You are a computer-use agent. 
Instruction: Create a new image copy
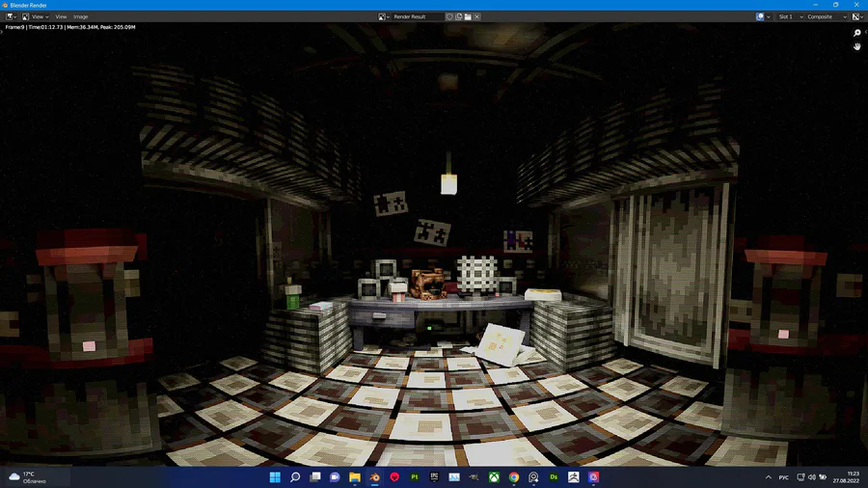(x=459, y=16)
